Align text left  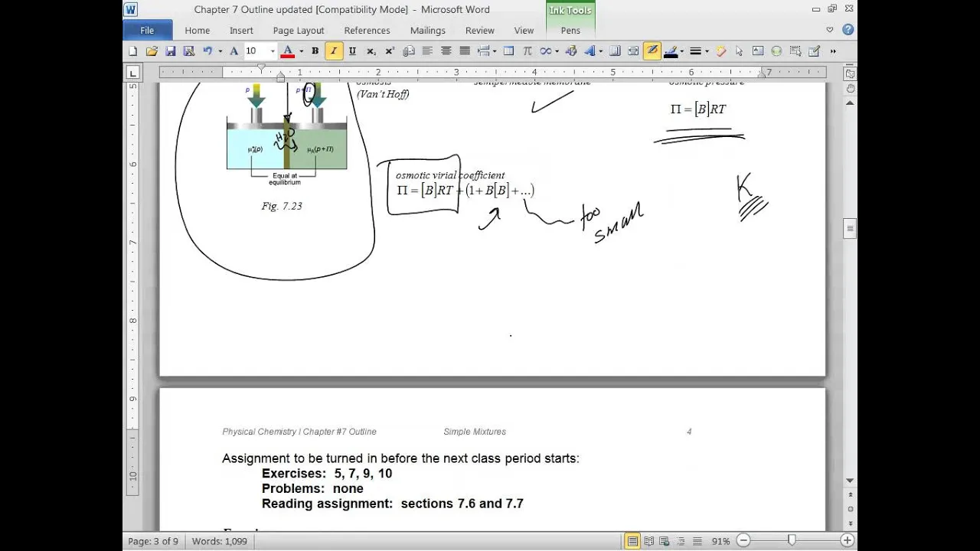pyautogui.click(x=427, y=51)
